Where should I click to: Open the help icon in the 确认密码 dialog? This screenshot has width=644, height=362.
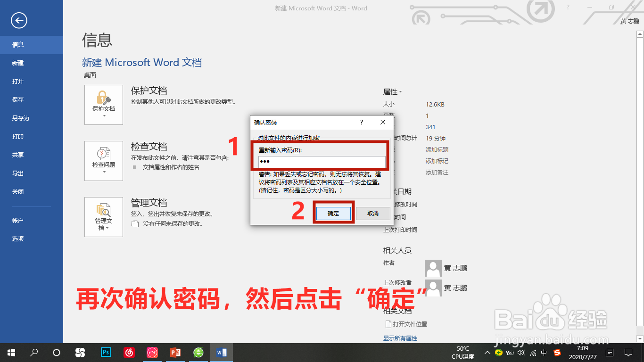[x=361, y=122]
